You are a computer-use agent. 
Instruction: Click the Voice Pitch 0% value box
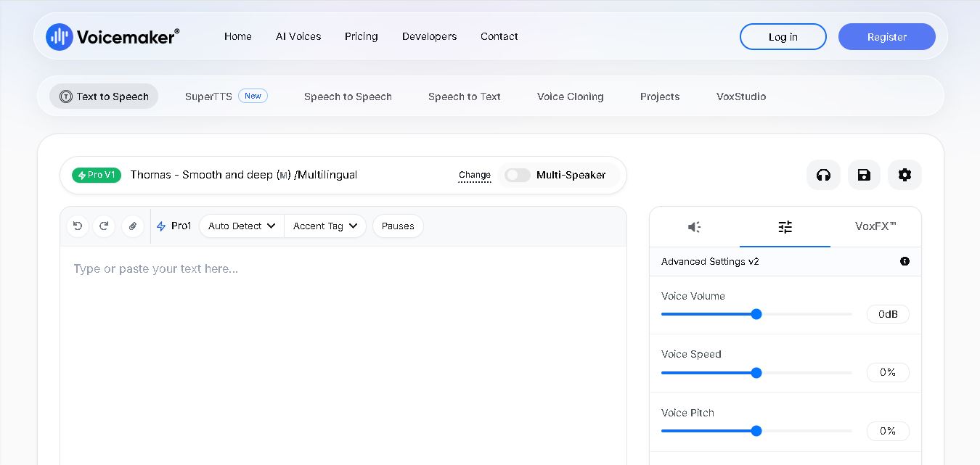pos(888,431)
